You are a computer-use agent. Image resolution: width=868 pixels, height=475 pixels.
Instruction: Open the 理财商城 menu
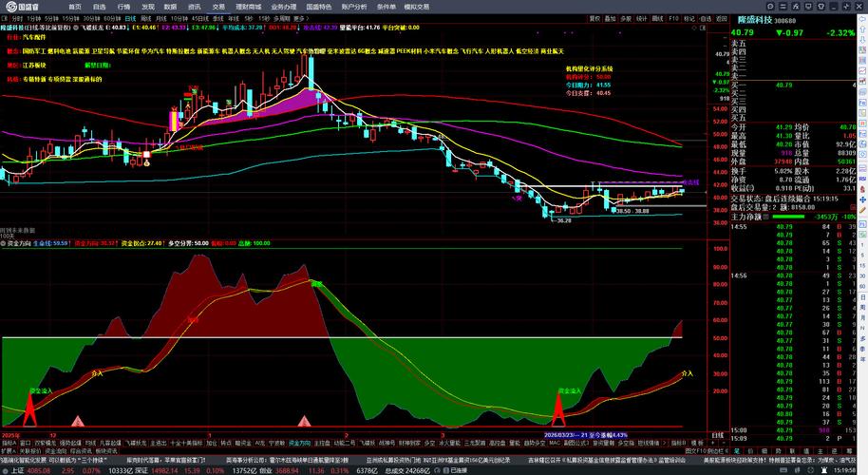click(x=248, y=7)
